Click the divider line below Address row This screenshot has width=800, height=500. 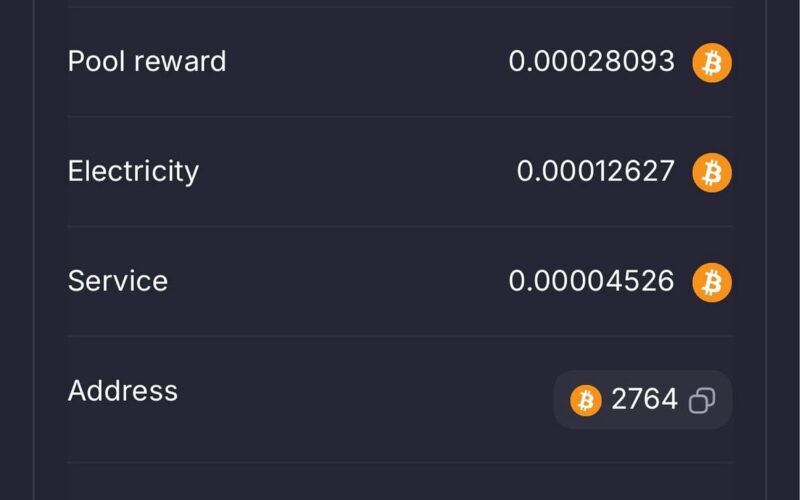[x=400, y=463]
